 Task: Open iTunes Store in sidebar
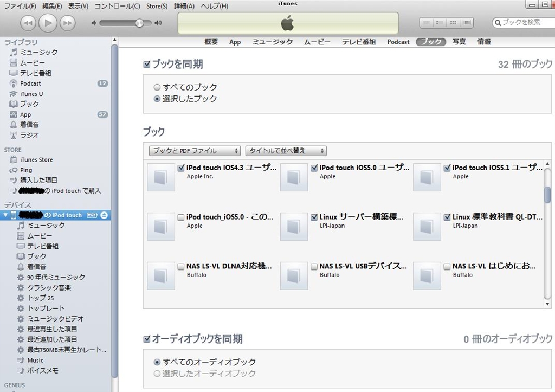(x=36, y=160)
